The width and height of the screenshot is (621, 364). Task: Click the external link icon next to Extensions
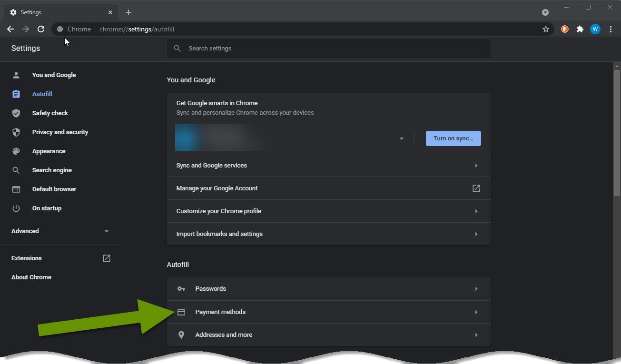pyautogui.click(x=107, y=258)
